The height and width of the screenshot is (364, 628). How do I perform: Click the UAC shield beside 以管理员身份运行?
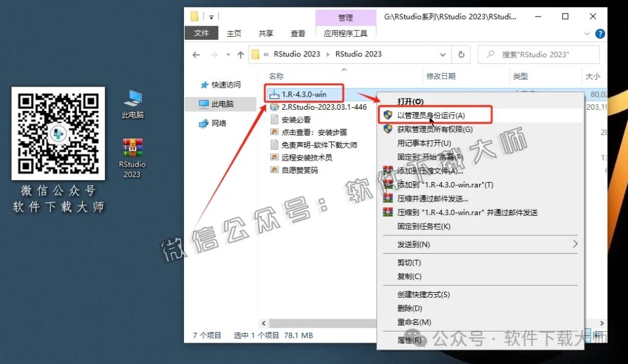coord(386,115)
